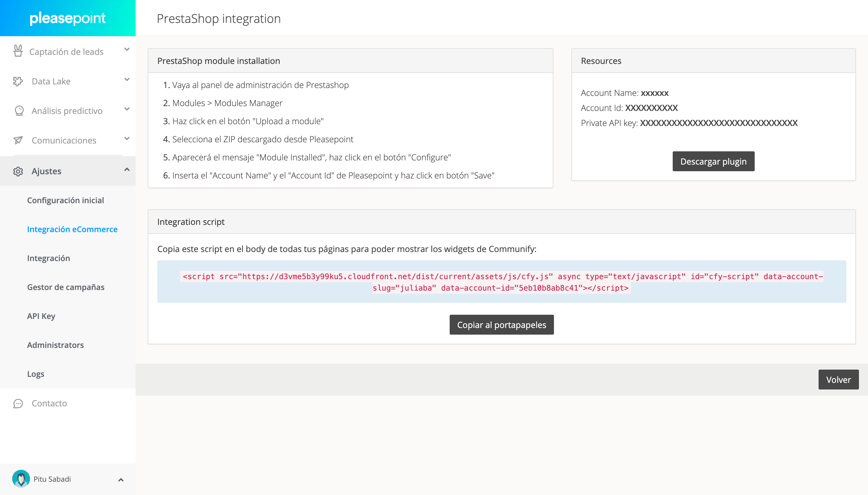The image size is (868, 495).
Task: Click the Captación de leads plant icon
Action: [18, 51]
